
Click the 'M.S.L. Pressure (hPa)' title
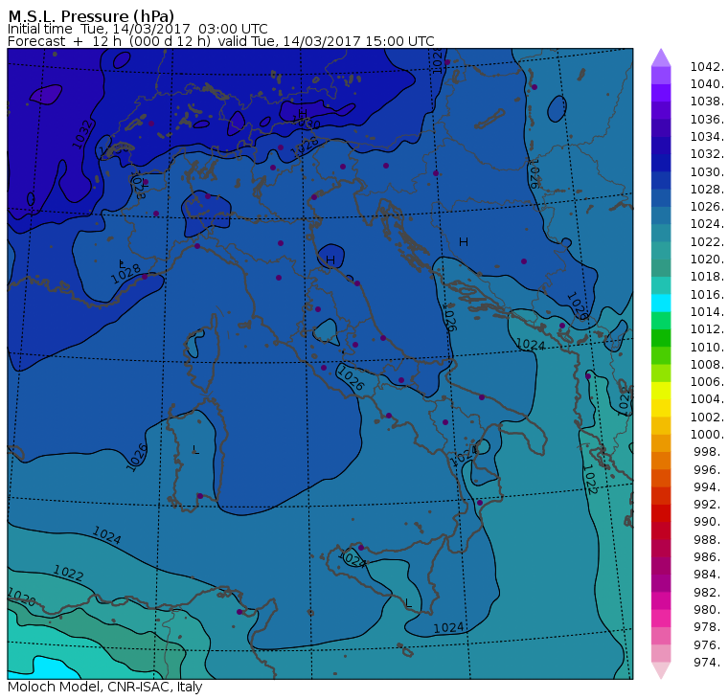(91, 15)
